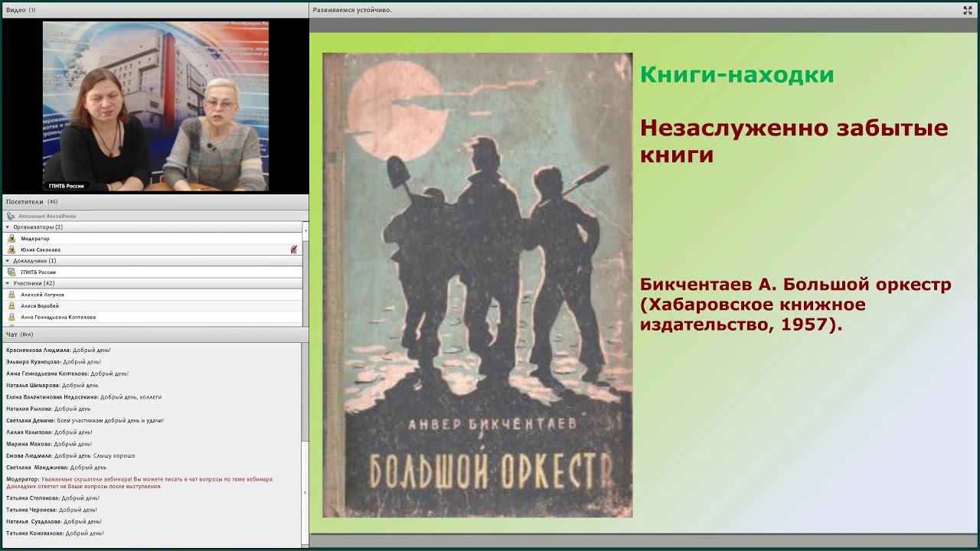Screen dimensions: 980x551
Task: Collapse the Докладчики (1) group
Action: 8,261
